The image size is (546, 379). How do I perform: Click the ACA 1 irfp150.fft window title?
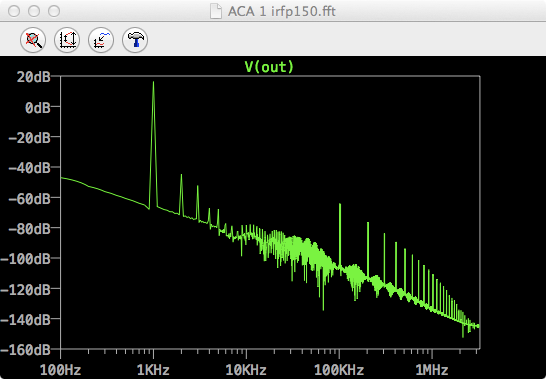tap(282, 11)
